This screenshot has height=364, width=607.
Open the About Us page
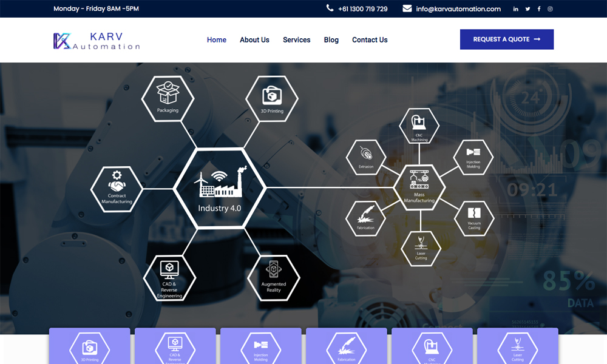(x=254, y=40)
